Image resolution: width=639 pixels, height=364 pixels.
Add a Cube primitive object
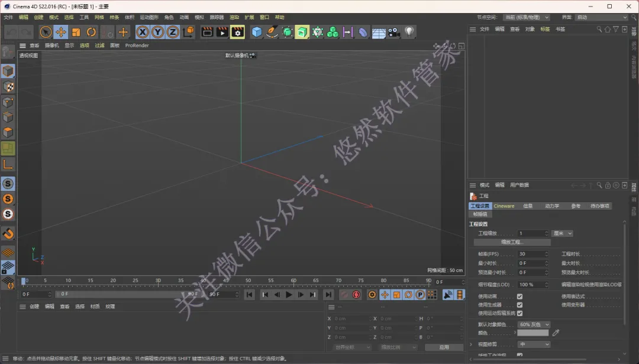coord(257,32)
